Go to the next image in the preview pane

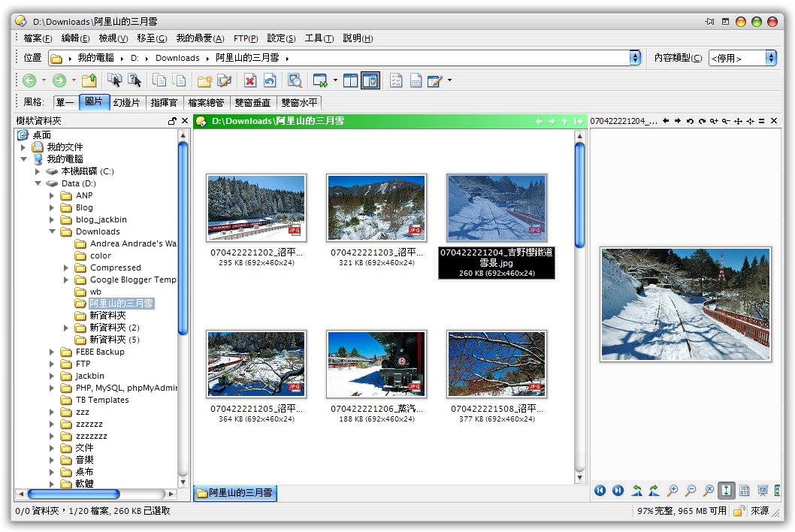[x=617, y=490]
